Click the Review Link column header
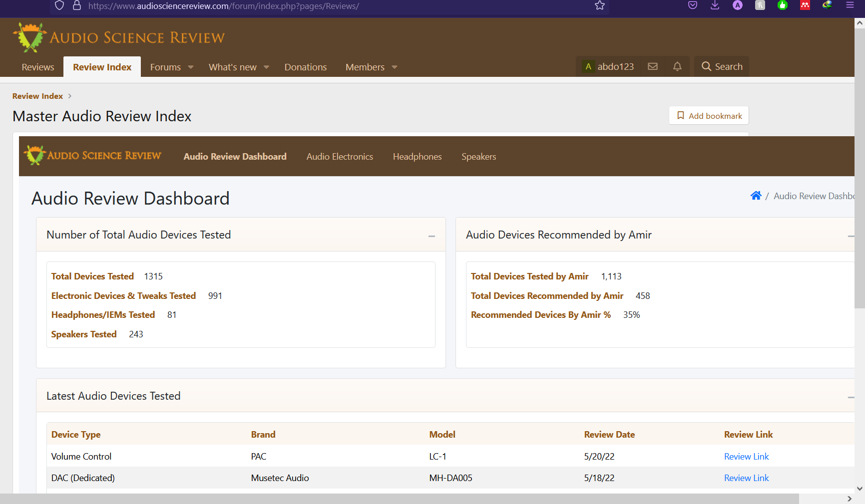Screen dimensions: 865x504 click(x=748, y=434)
